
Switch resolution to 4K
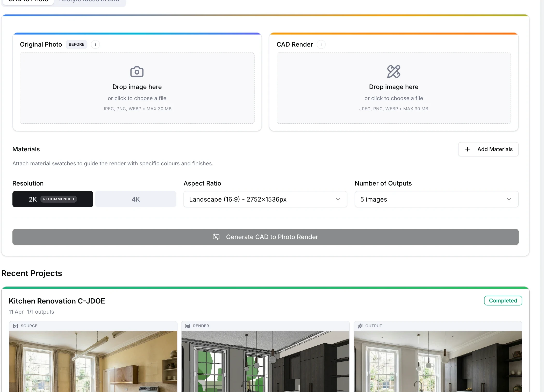click(136, 199)
